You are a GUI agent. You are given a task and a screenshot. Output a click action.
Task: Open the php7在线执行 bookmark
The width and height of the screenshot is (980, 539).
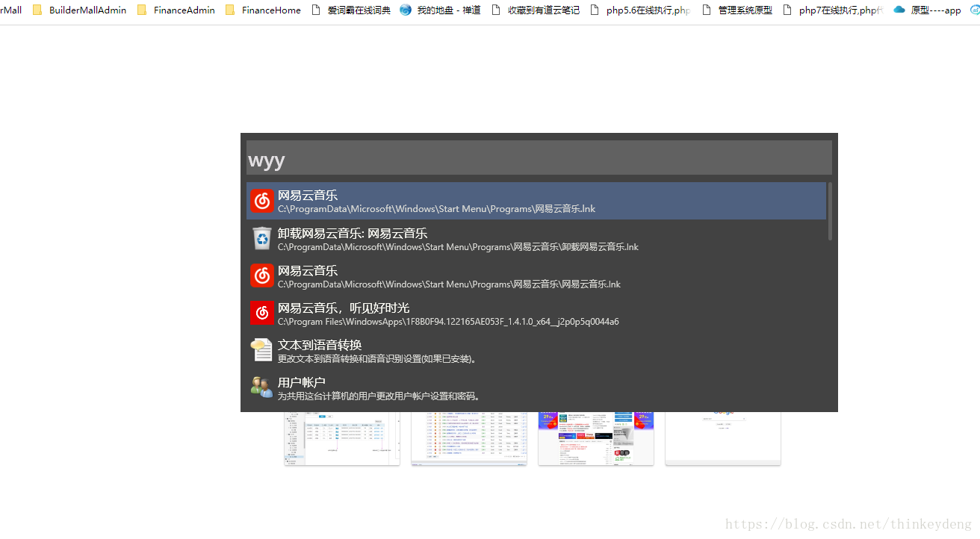click(x=832, y=10)
